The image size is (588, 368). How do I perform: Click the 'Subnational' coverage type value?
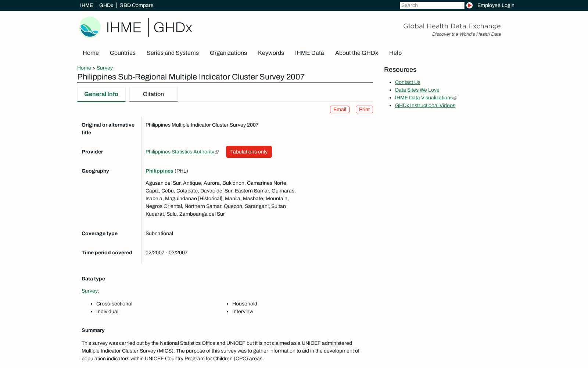tap(159, 234)
